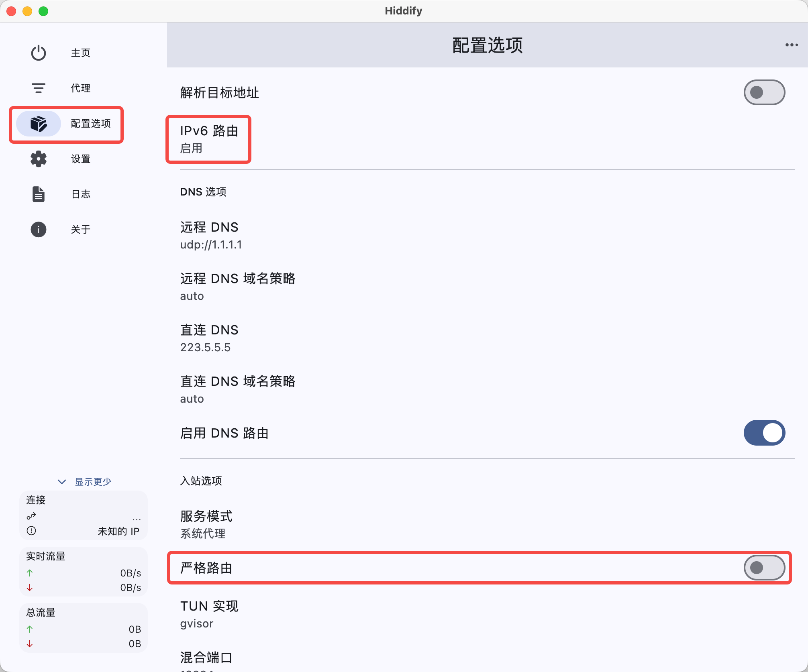
Task: Open the IPv6 路由 option selector
Action: pyautogui.click(x=488, y=139)
